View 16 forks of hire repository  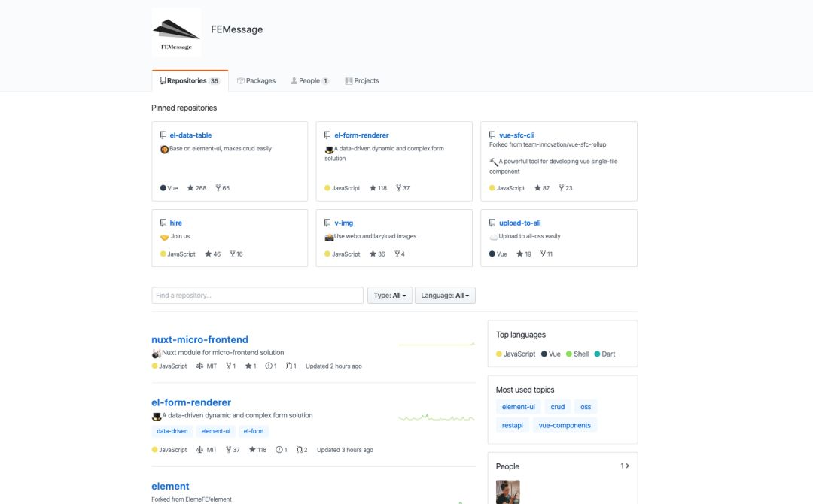click(236, 254)
